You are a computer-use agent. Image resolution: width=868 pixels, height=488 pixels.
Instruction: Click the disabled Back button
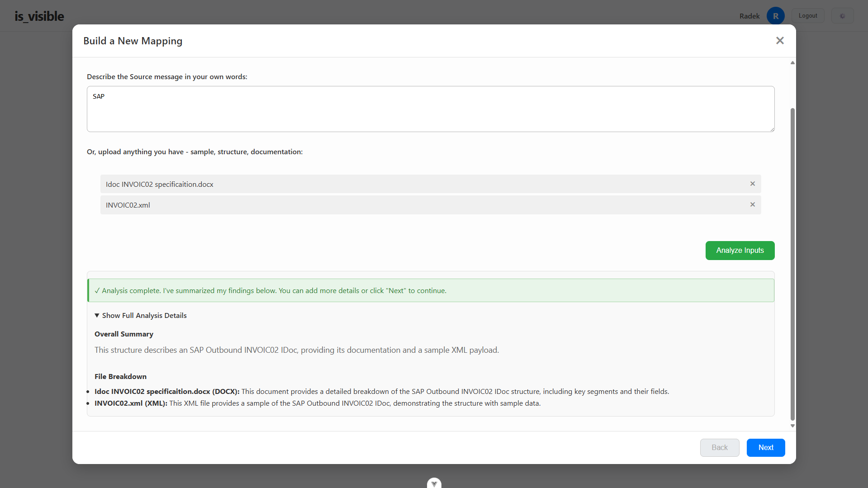[x=719, y=447]
